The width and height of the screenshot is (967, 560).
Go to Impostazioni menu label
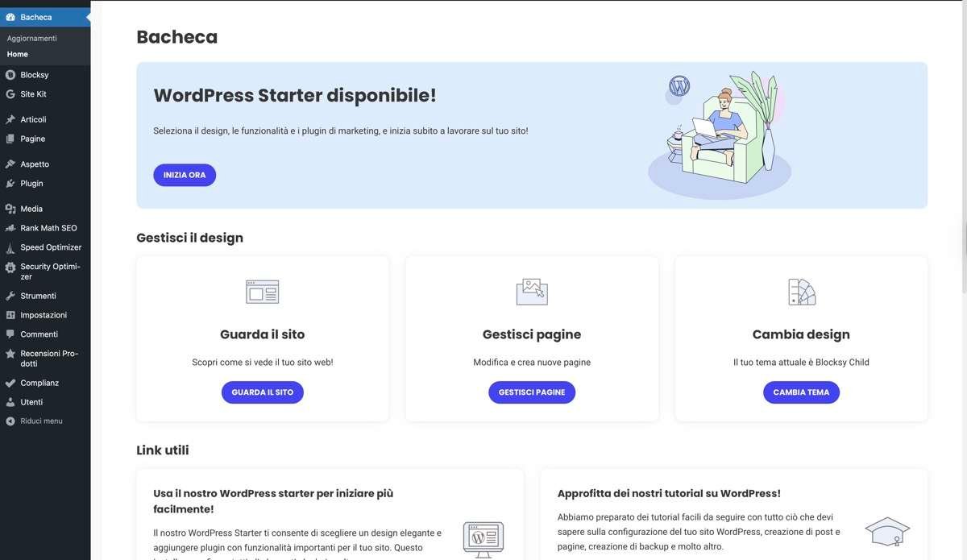[44, 315]
